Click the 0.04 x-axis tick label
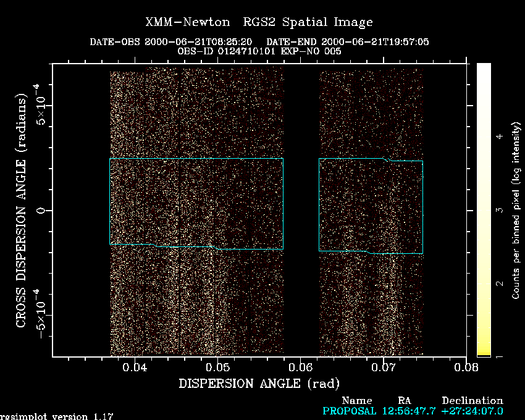The width and height of the screenshot is (525, 420). [135, 367]
